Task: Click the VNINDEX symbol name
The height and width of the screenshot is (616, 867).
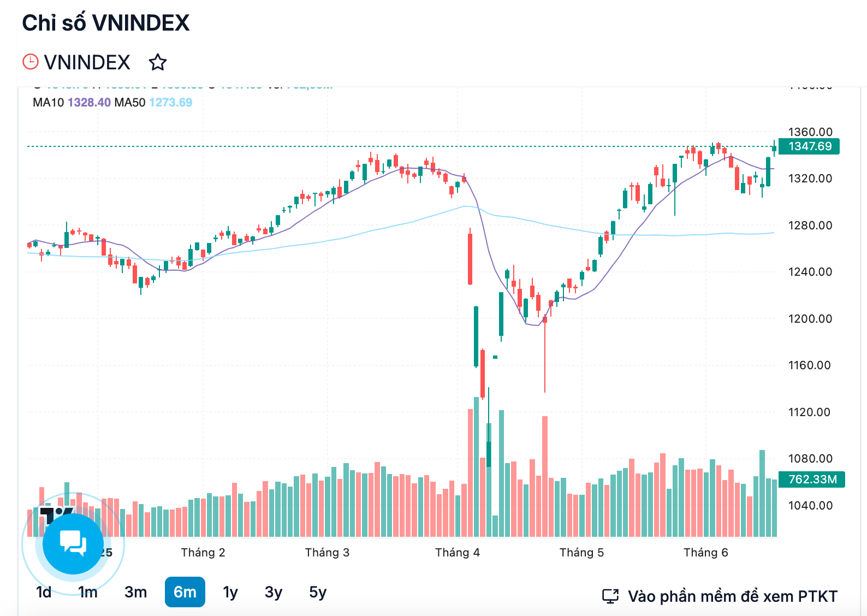Action: pyautogui.click(x=87, y=62)
